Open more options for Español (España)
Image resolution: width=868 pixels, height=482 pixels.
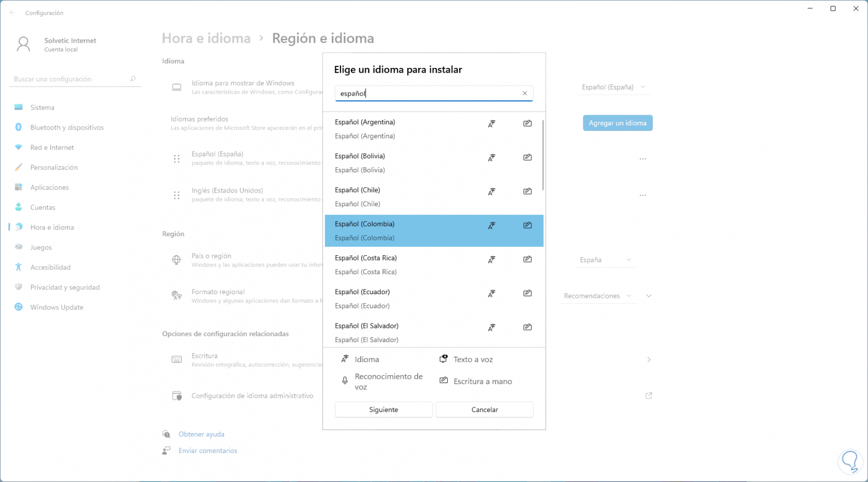[643, 159]
